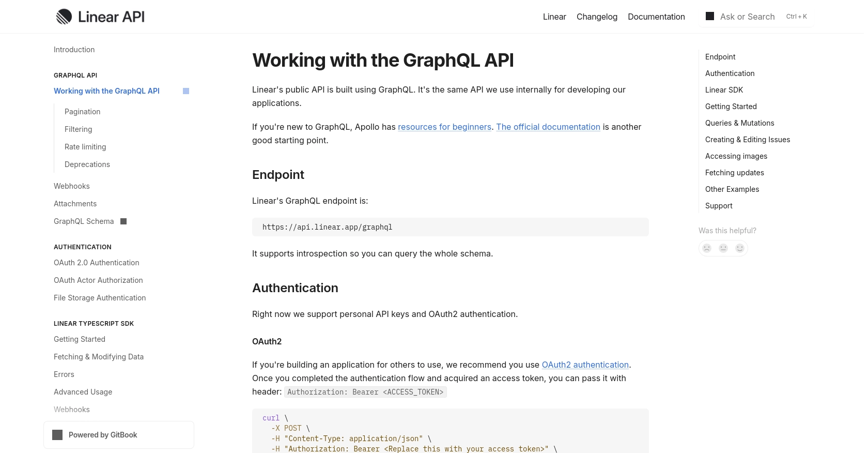Image resolution: width=868 pixels, height=453 pixels.
Task: Click the OAuth2 subheading
Action: pyautogui.click(x=267, y=341)
